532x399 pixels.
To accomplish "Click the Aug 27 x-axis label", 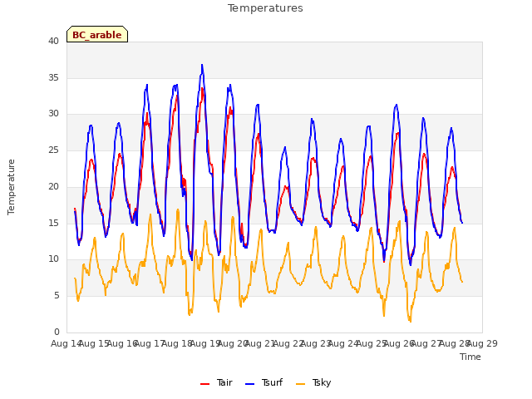I will (x=426, y=343).
